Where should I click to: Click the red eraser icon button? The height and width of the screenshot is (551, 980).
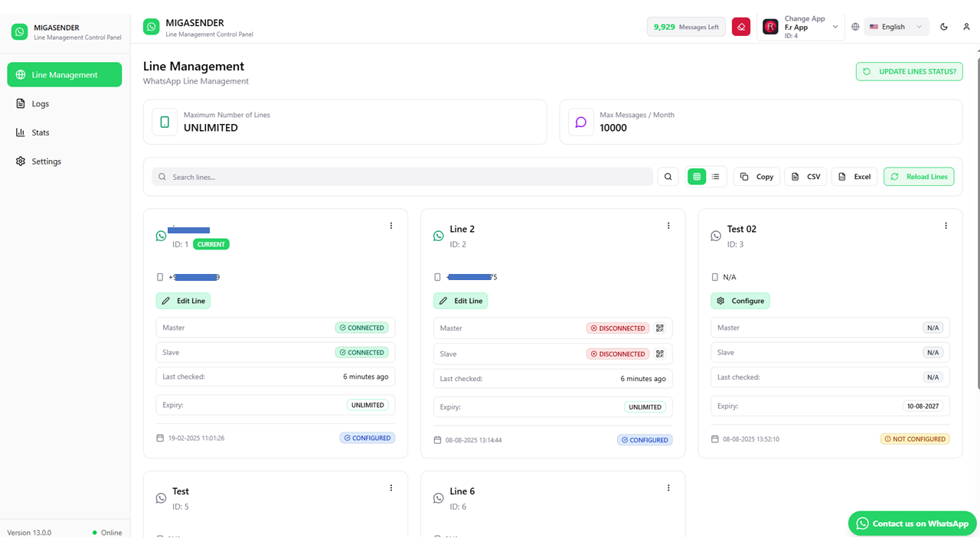740,27
